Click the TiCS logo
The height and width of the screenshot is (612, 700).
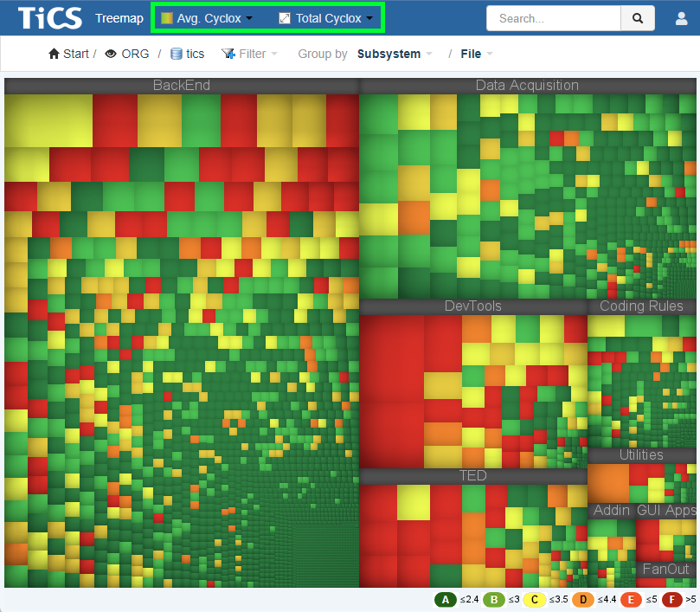(50, 18)
